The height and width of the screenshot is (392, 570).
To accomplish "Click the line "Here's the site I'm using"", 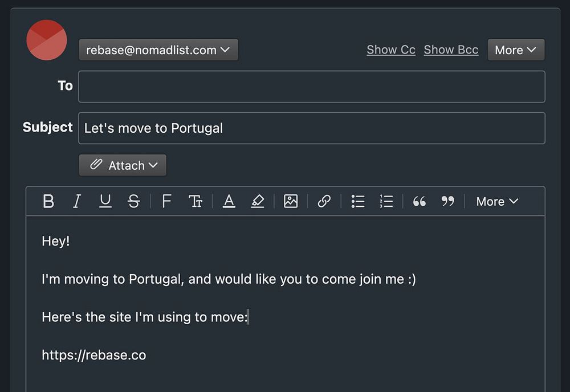I will coord(145,317).
